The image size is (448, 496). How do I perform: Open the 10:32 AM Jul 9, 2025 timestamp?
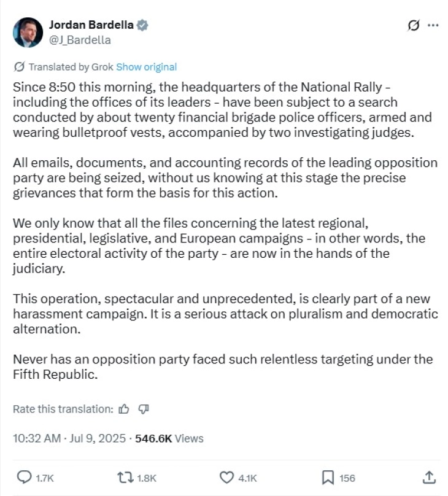coord(69,438)
